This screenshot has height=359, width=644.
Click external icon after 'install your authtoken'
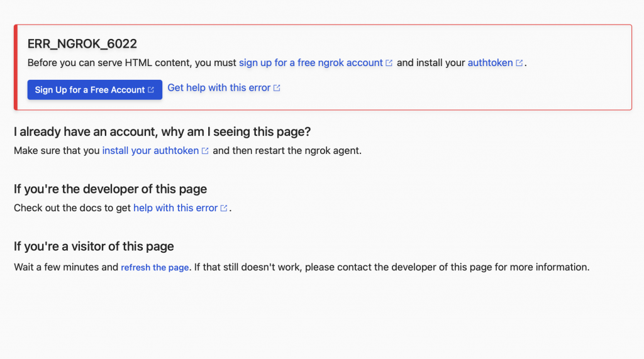pos(205,151)
